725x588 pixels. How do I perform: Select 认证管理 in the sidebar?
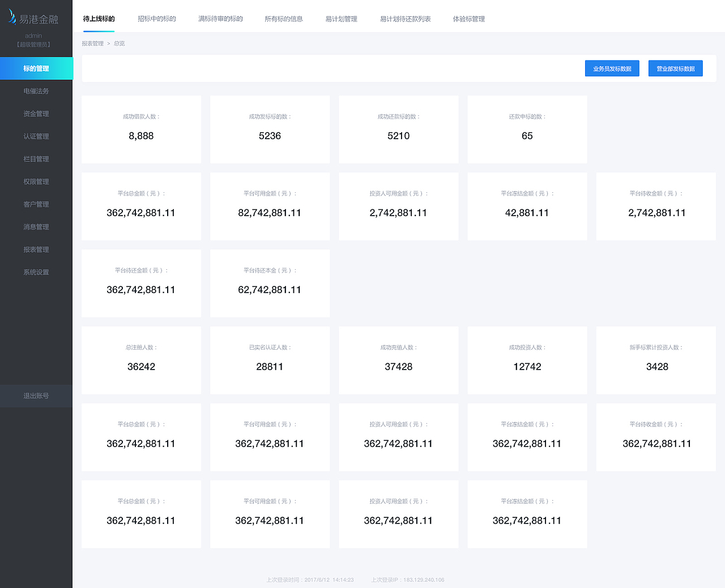point(36,136)
